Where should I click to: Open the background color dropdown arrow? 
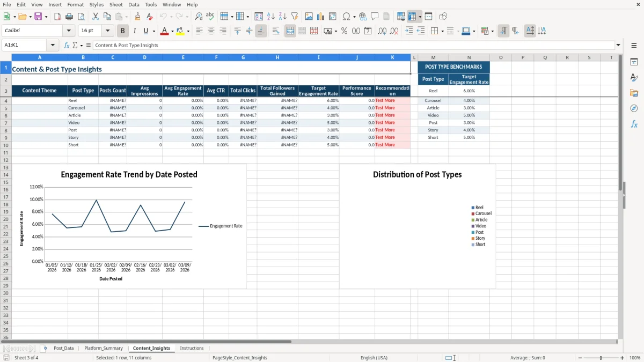[188, 31]
